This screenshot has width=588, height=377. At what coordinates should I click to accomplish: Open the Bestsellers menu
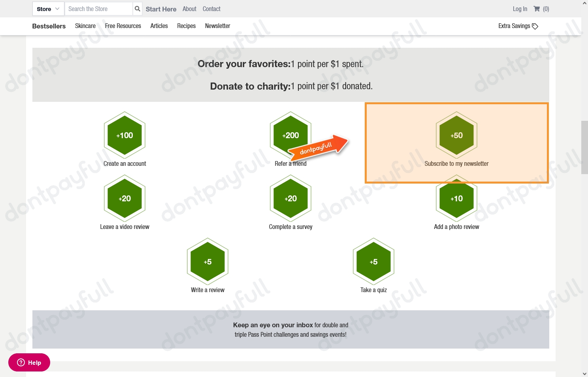coord(49,26)
